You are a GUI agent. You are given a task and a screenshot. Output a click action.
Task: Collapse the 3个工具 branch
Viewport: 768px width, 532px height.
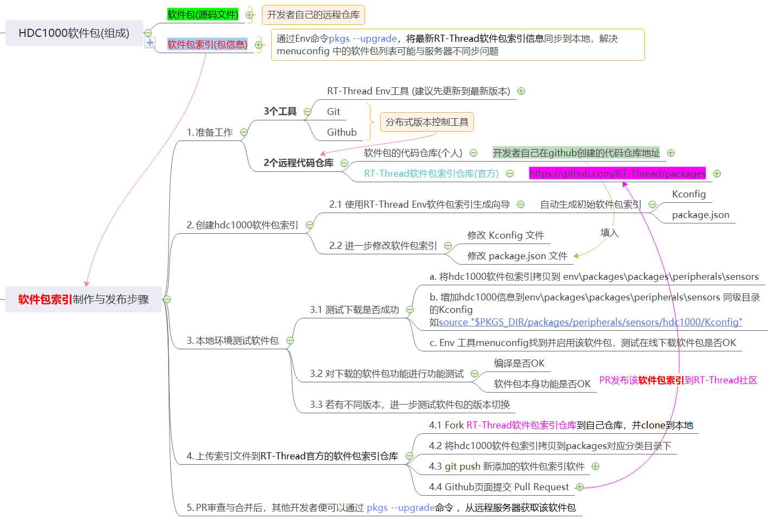(308, 112)
